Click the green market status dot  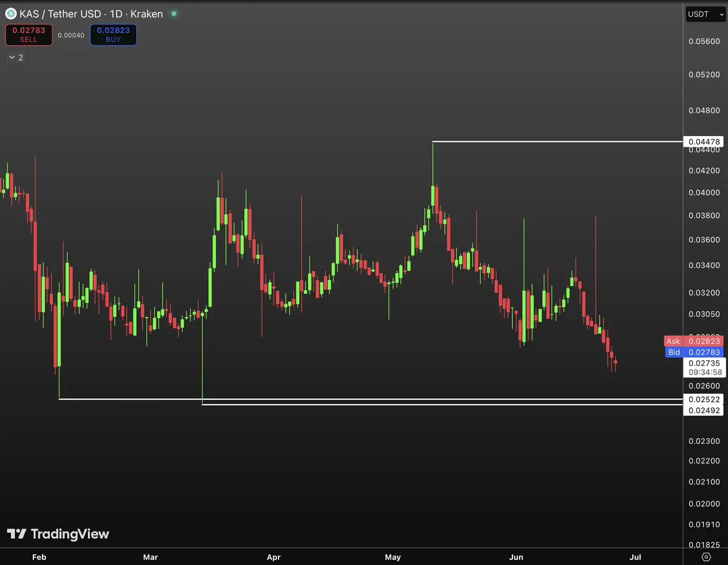click(174, 14)
